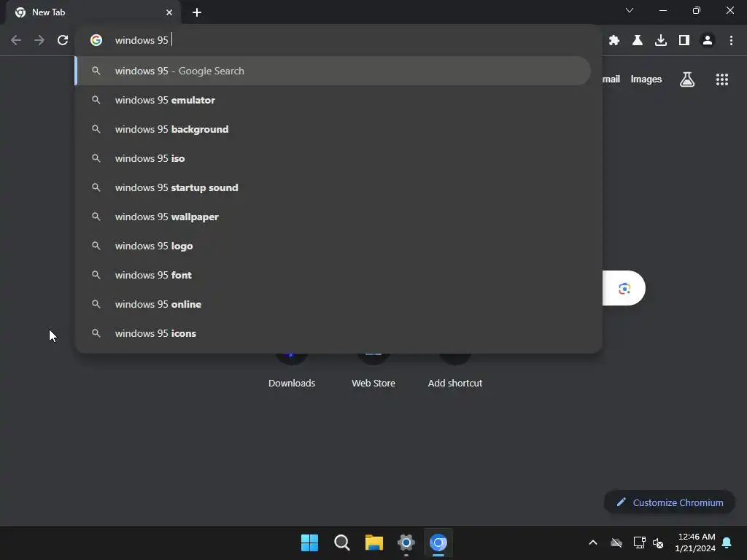Click the cloud sync off tray icon
This screenshot has width=747, height=560.
coord(616,542)
